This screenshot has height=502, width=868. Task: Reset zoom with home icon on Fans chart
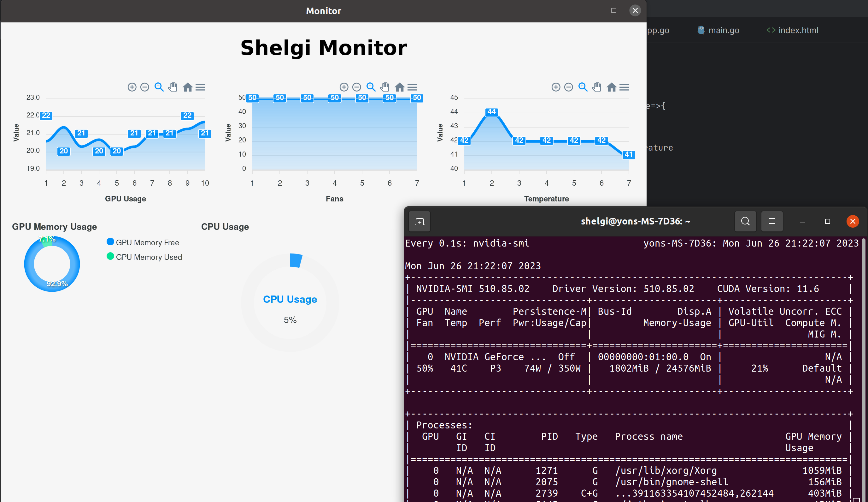[400, 87]
